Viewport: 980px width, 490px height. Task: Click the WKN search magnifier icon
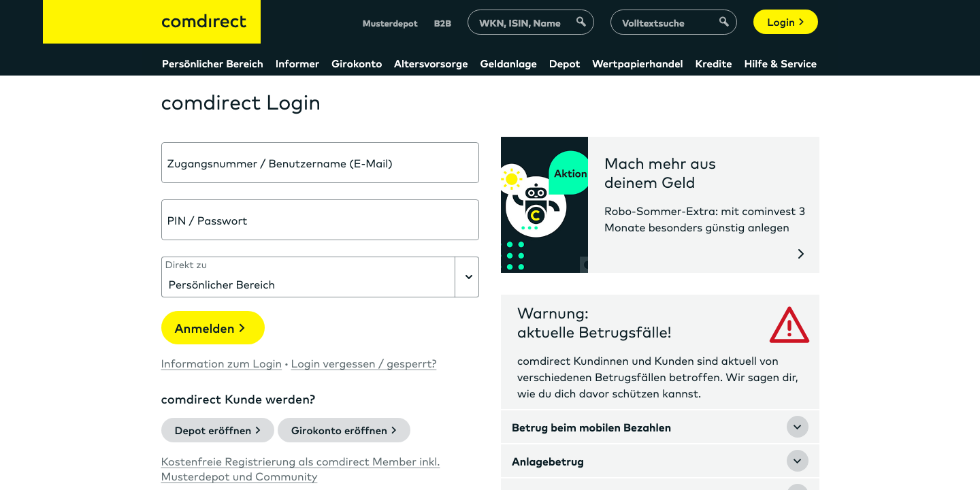click(x=581, y=22)
